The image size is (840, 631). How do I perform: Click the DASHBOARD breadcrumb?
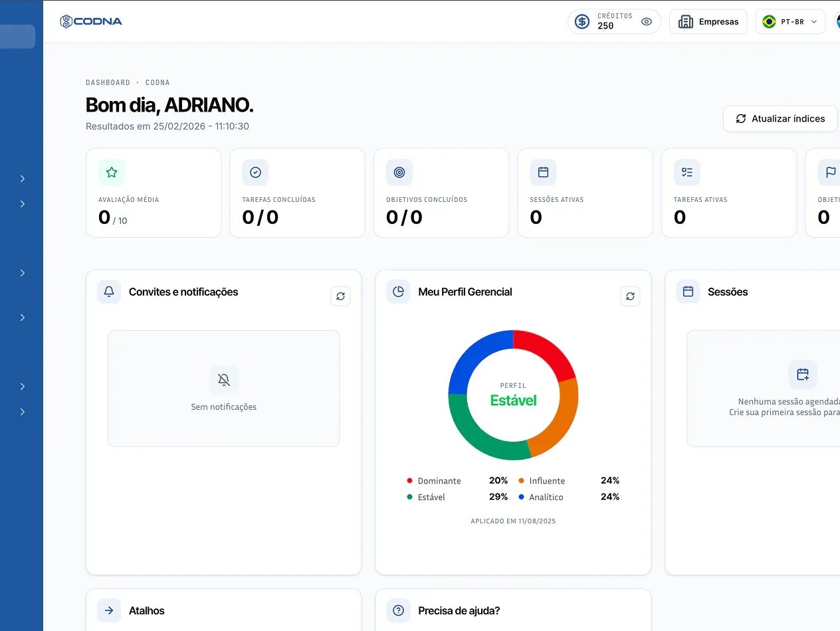pos(108,82)
